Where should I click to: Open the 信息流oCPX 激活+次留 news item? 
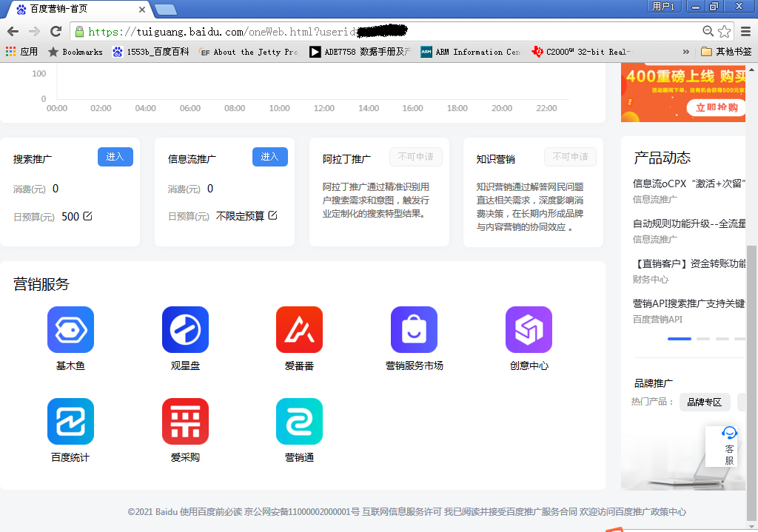(689, 183)
